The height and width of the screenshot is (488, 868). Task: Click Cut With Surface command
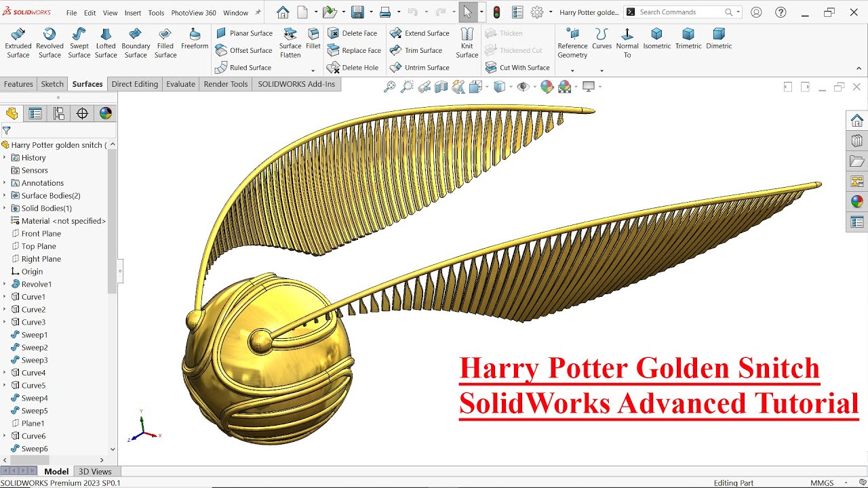517,68
